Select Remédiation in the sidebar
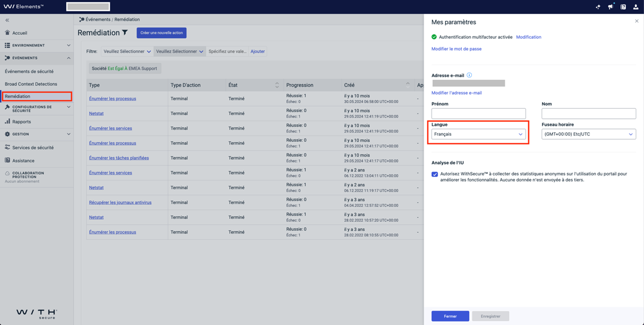The image size is (644, 325). [x=37, y=96]
